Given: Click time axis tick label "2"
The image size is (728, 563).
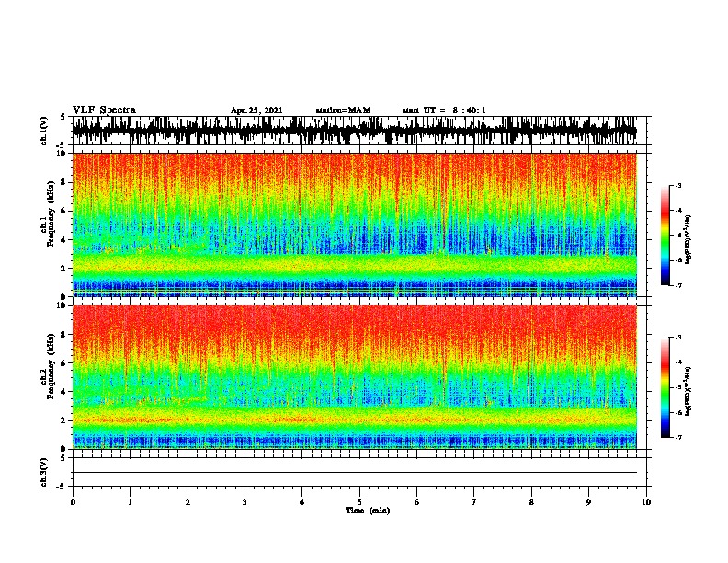Looking at the screenshot, I should point(188,501).
